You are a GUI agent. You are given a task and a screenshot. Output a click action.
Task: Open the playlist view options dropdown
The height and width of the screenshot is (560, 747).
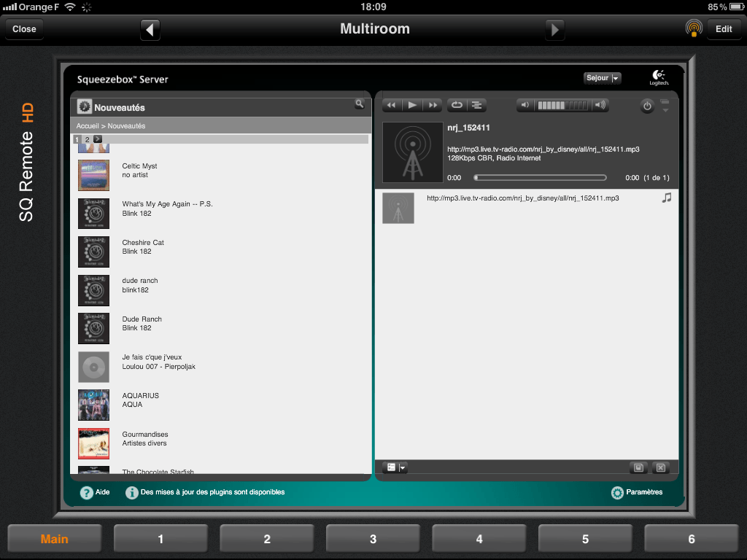pyautogui.click(x=396, y=467)
